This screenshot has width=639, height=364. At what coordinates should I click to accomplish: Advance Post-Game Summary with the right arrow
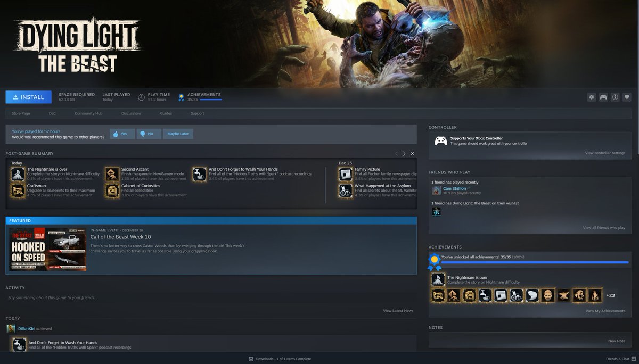click(x=404, y=153)
